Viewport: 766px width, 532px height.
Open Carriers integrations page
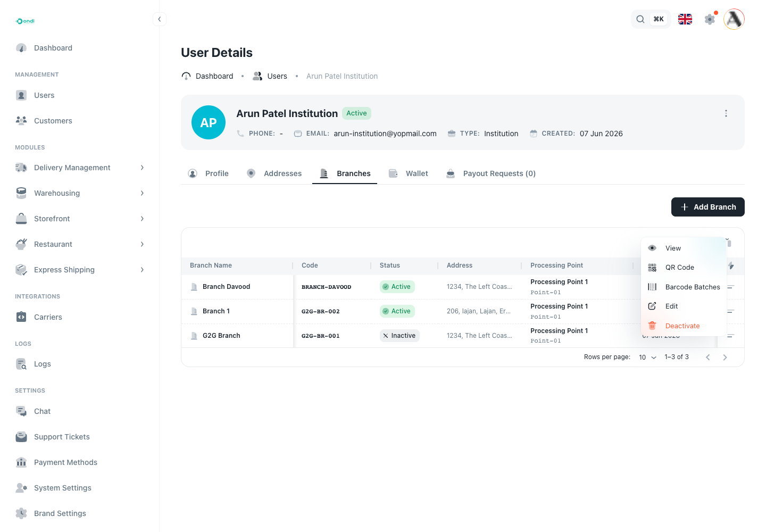80,317
